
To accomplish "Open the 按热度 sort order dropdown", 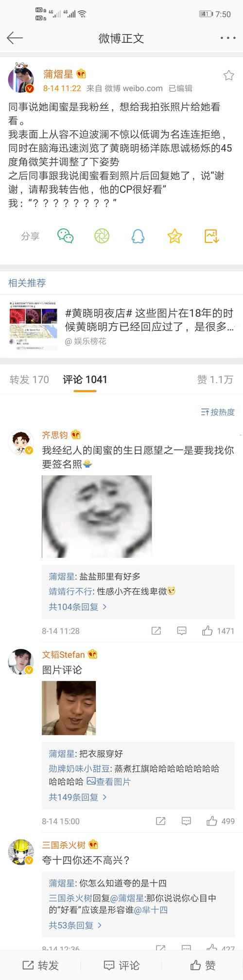I will pos(218,412).
